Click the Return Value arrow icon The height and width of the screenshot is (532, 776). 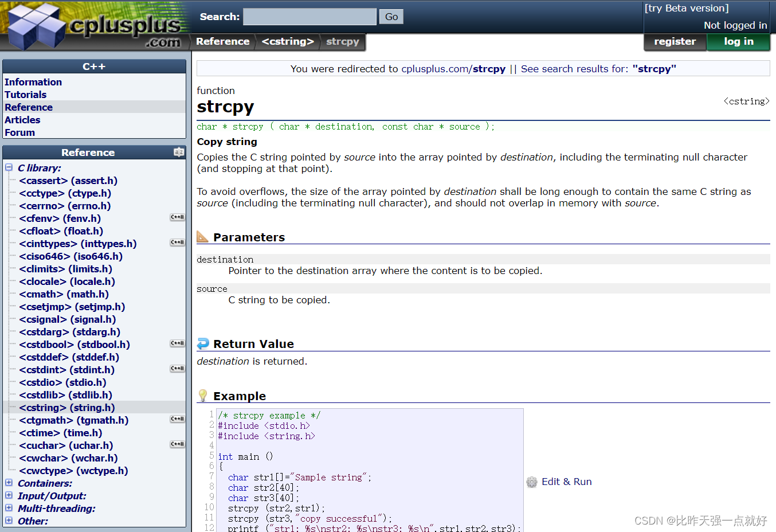pos(203,343)
